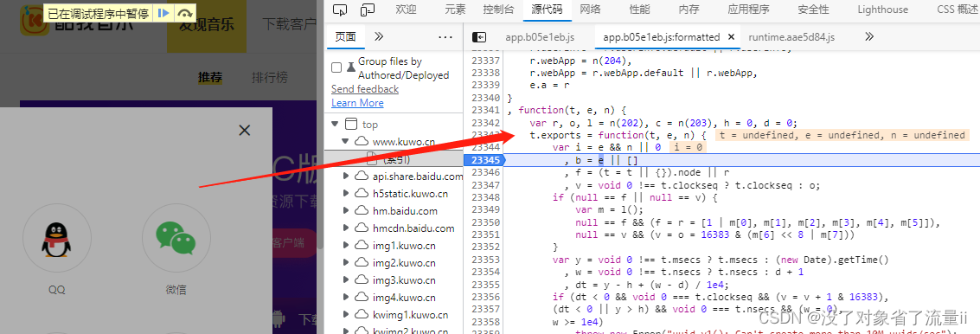Toggle breakpoint on line 23345

[485, 160]
